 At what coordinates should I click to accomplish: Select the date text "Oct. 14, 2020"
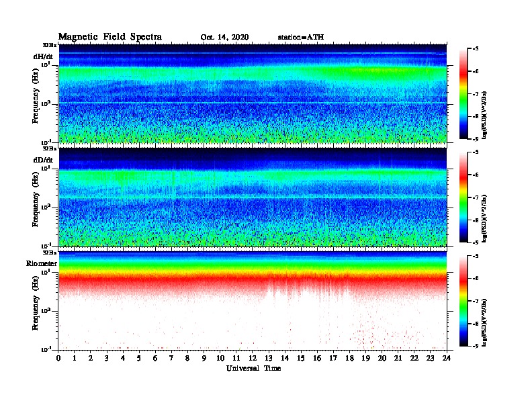224,38
